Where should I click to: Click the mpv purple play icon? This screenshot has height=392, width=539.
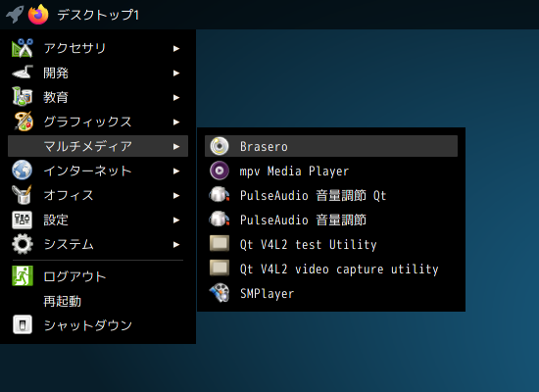[220, 171]
